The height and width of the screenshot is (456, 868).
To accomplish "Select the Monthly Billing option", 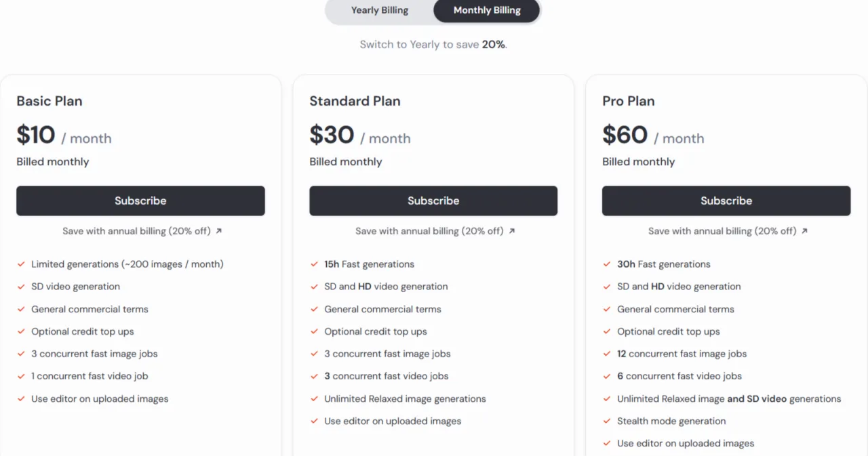I will (487, 10).
